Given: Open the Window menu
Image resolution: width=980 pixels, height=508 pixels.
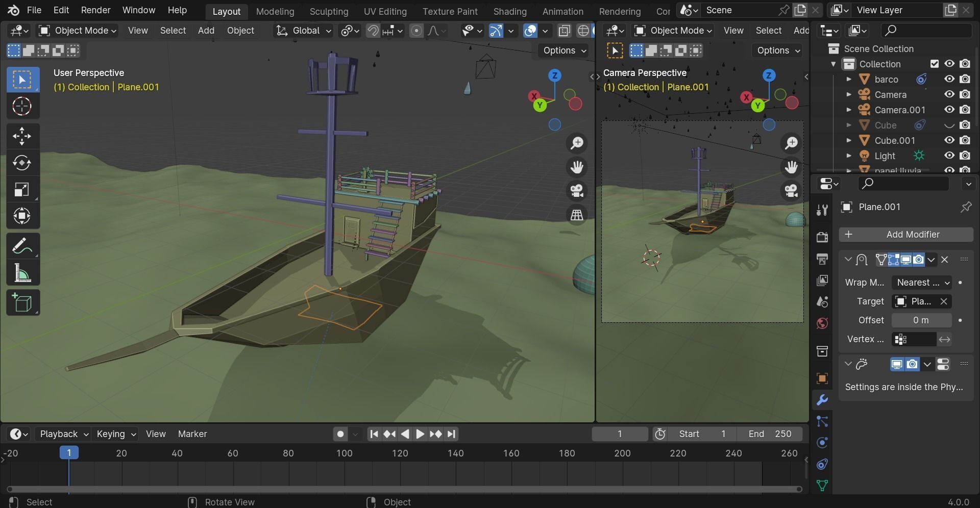Looking at the screenshot, I should (139, 10).
